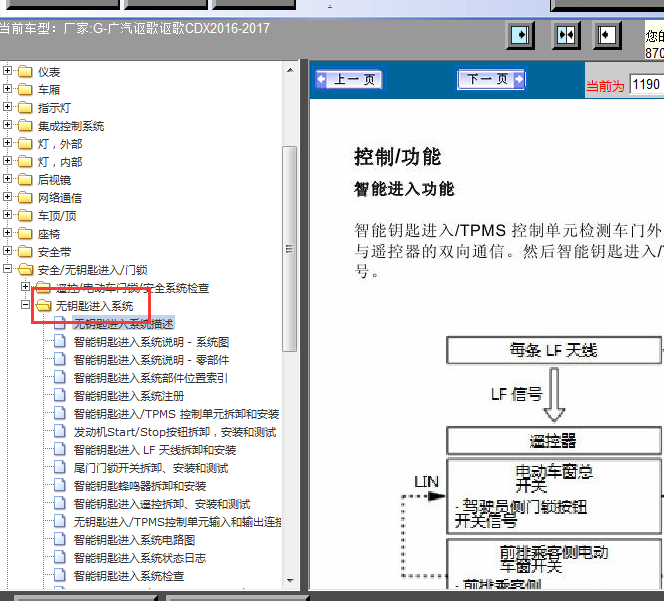Select the 安全带 folder icon

tap(25, 251)
